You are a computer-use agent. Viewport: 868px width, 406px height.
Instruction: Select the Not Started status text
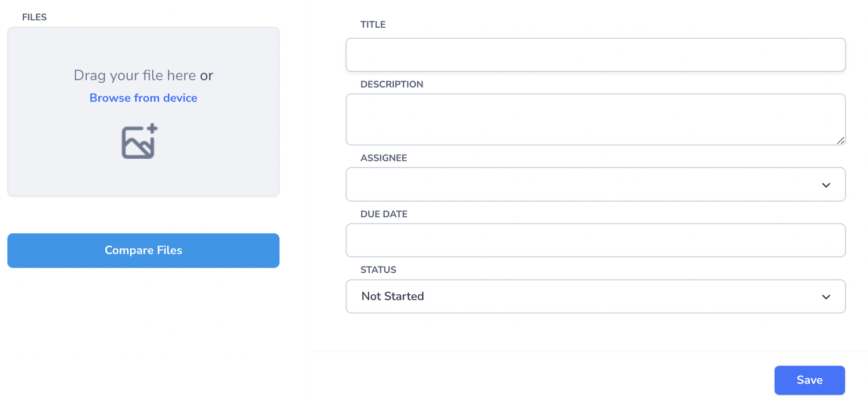pos(392,296)
